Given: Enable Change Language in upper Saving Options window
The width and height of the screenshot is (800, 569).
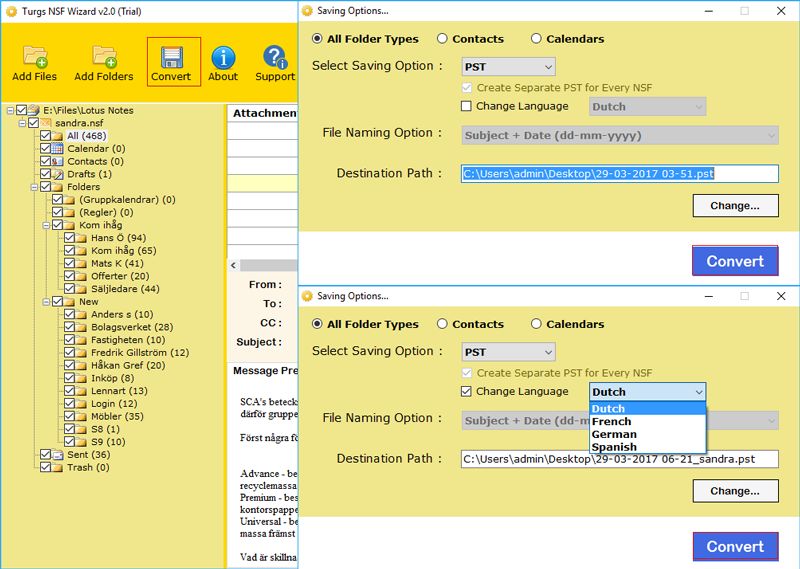Looking at the screenshot, I should click(466, 106).
